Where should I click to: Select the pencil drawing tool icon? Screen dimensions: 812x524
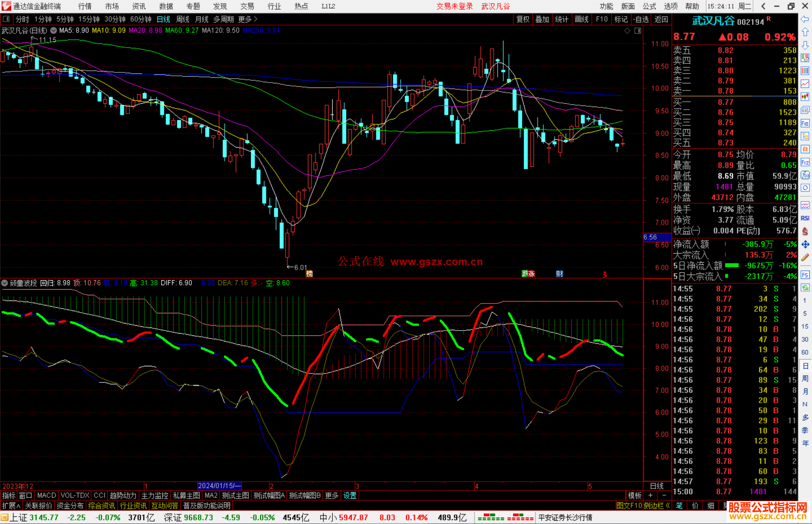click(x=805, y=258)
